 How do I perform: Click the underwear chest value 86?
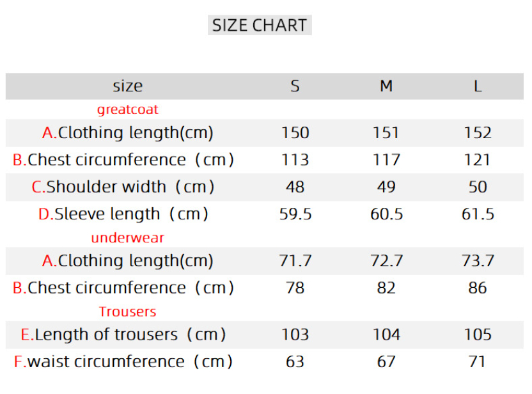[478, 288]
